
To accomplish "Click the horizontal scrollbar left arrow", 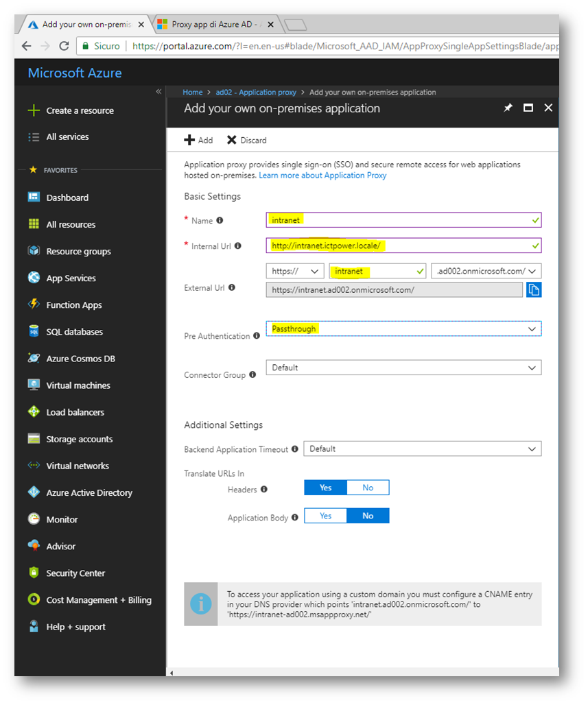I will (172, 673).
